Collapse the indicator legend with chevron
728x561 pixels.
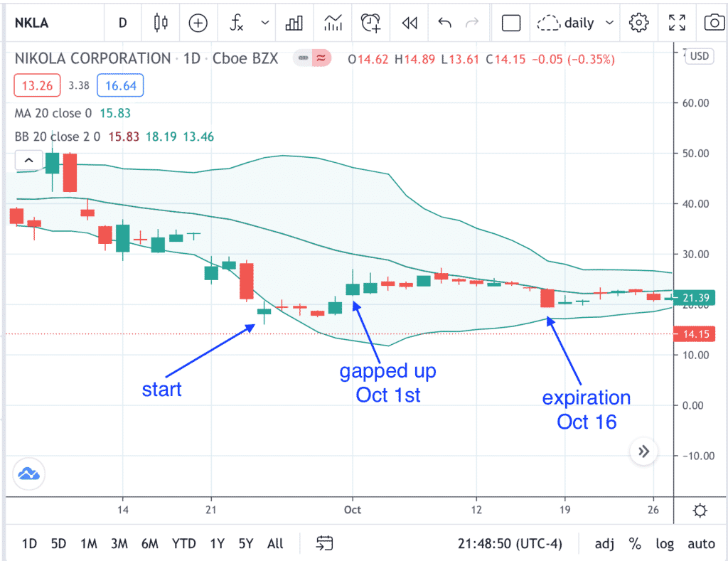click(28, 160)
